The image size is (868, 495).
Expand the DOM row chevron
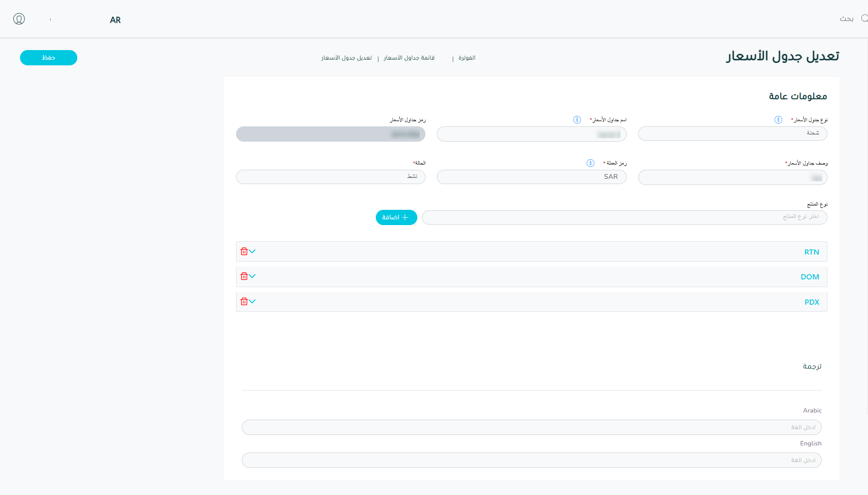tap(252, 276)
